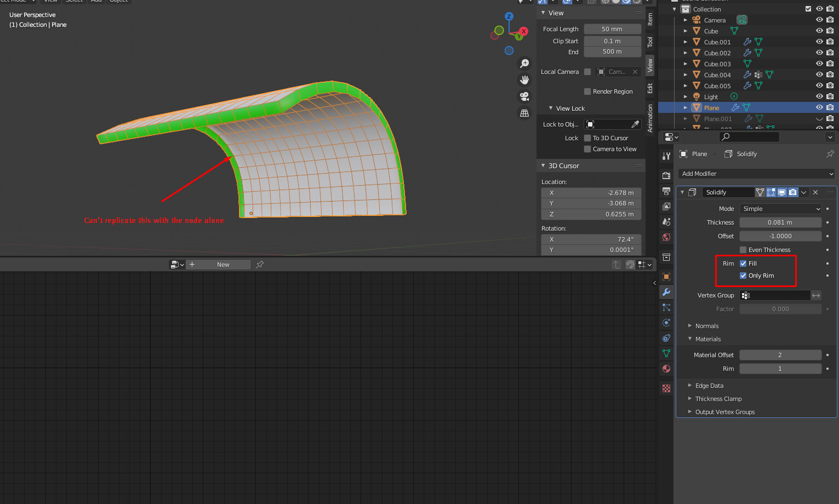Open the Solidify Mode dropdown
Viewport: 839px width, 504px height.
tap(780, 209)
